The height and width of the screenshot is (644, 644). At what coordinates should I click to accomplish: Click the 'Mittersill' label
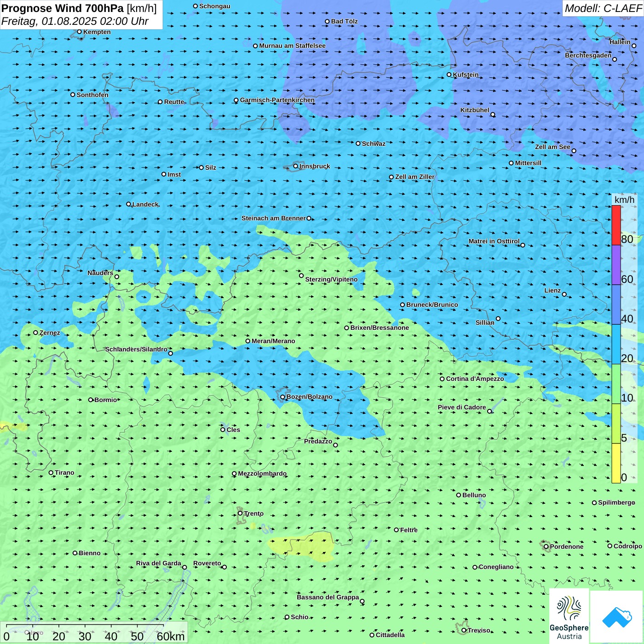pyautogui.click(x=529, y=163)
